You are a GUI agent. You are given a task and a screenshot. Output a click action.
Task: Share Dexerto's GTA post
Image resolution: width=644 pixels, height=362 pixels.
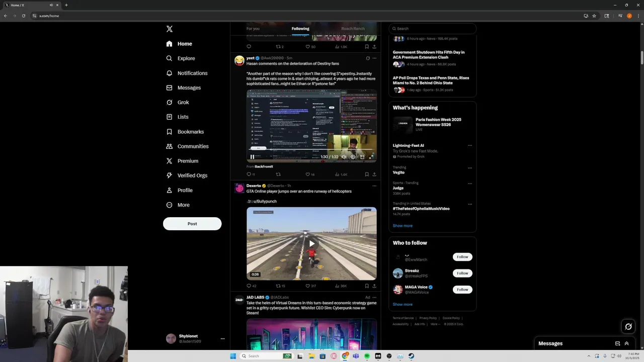(x=374, y=286)
